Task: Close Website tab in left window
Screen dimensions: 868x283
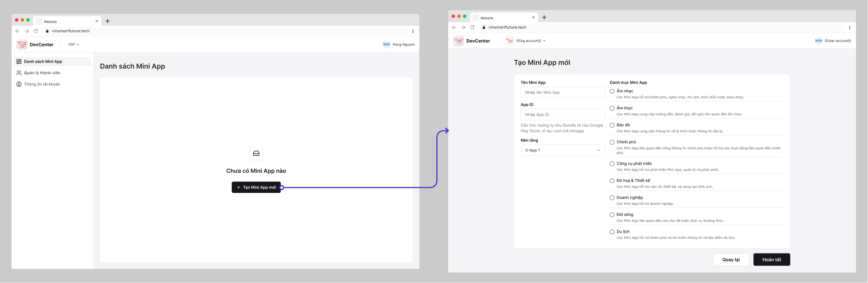Action: (97, 21)
